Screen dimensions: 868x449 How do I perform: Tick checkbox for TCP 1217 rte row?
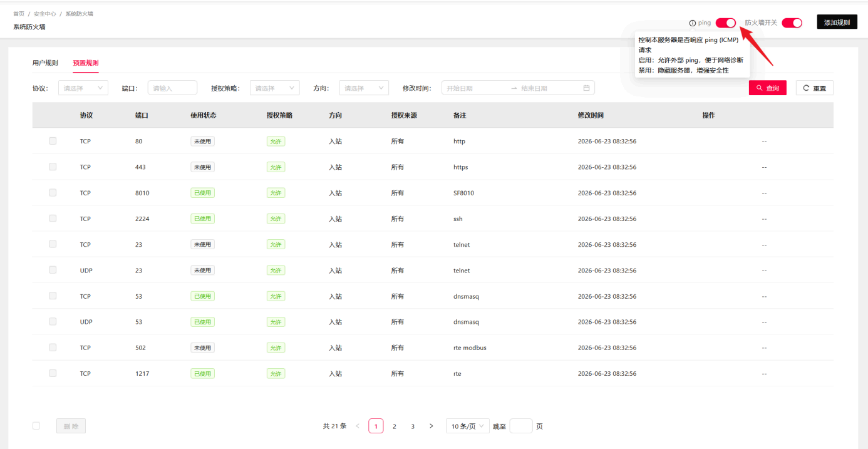[53, 373]
